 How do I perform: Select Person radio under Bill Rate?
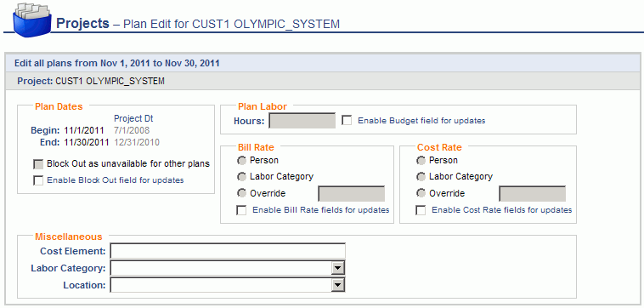pyautogui.click(x=241, y=160)
